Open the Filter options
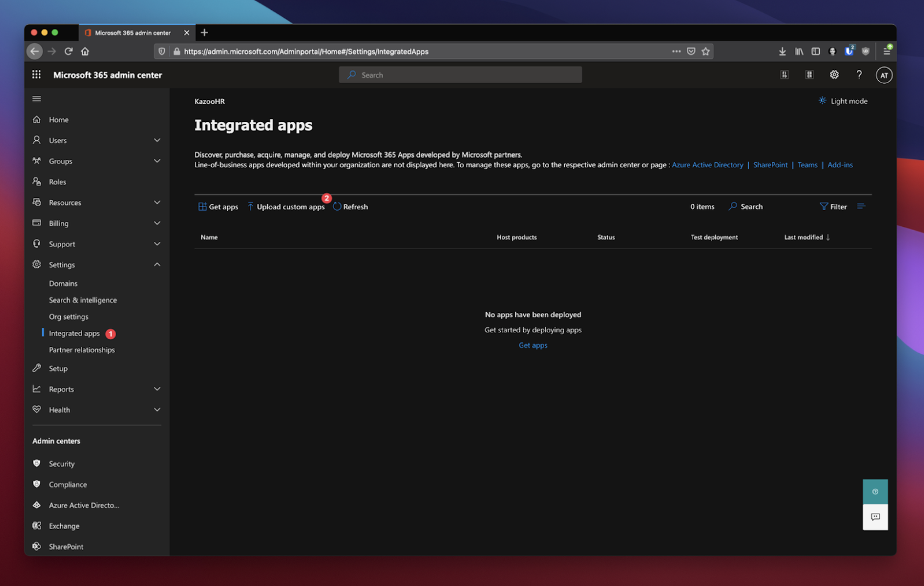 point(833,206)
